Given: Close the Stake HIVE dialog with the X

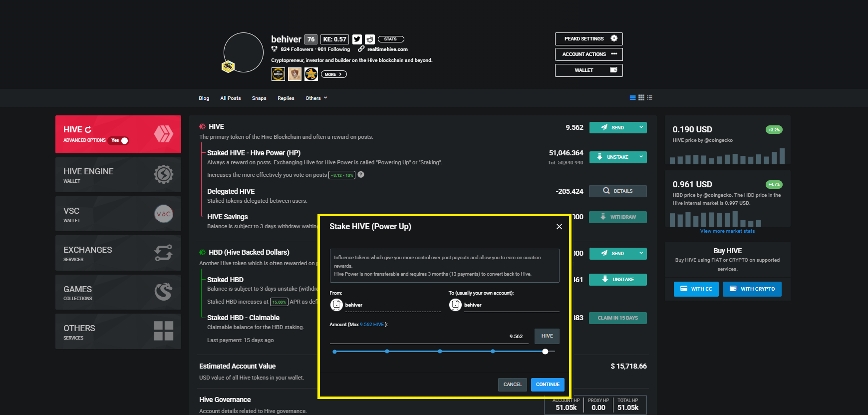Looking at the screenshot, I should (x=559, y=227).
